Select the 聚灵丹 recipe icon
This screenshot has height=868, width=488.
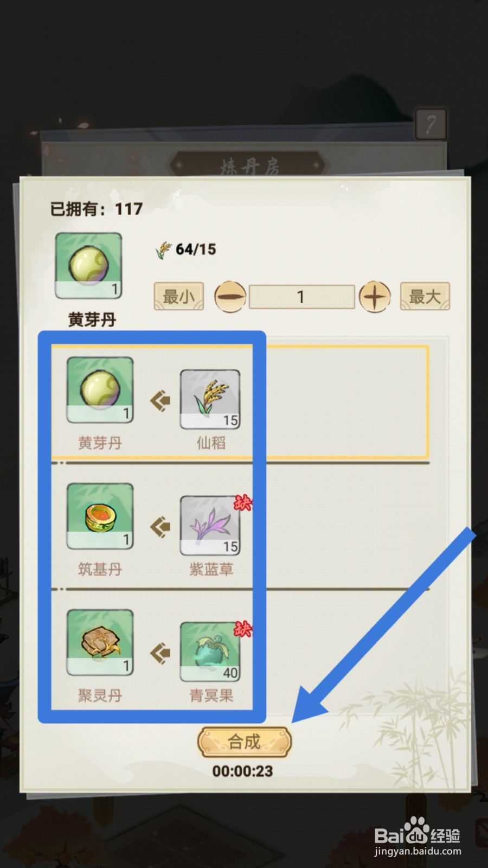click(x=100, y=642)
